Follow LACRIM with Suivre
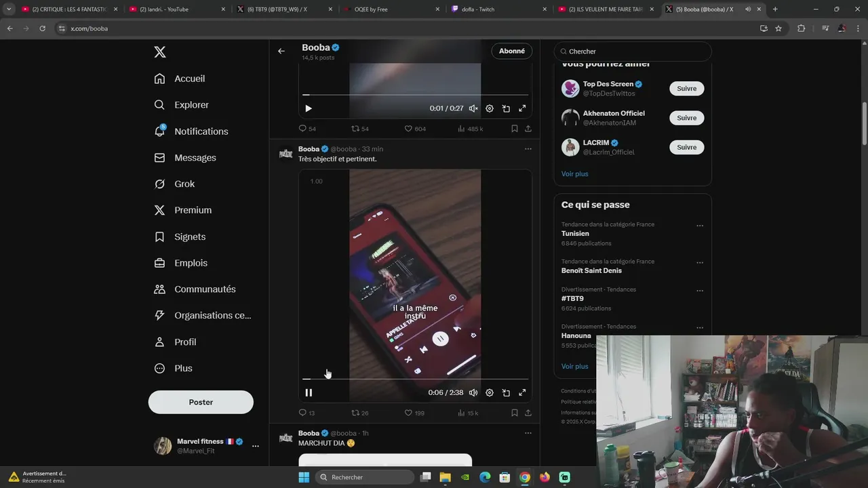The width and height of the screenshot is (868, 488). point(687,147)
